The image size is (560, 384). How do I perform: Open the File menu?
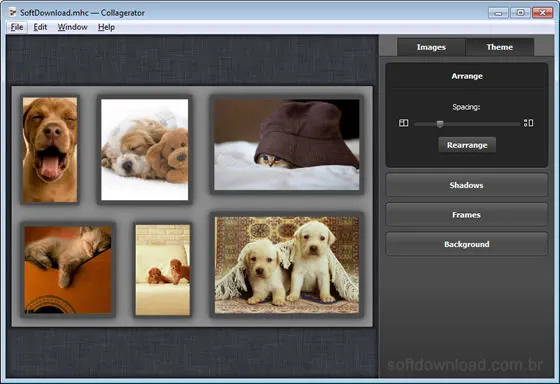(x=17, y=27)
